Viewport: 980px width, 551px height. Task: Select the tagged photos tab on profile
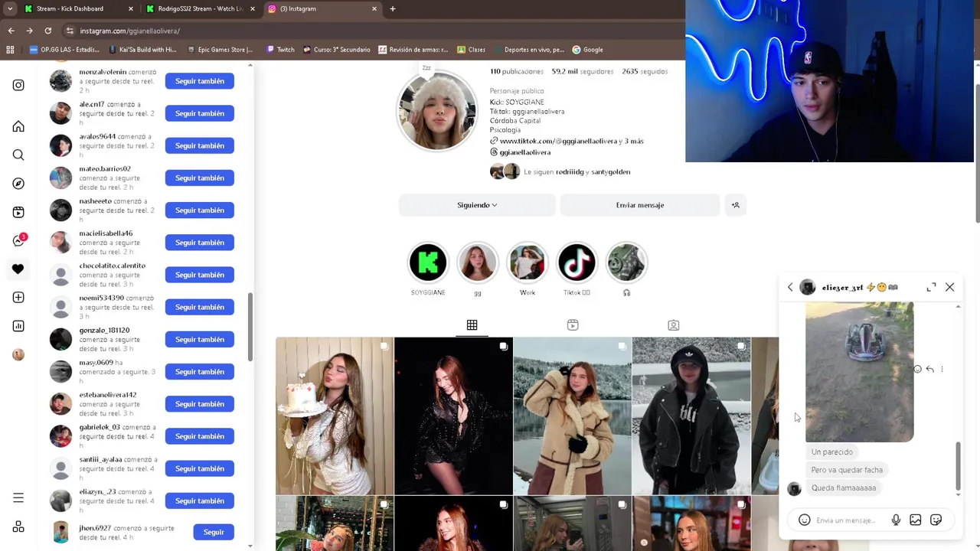click(x=674, y=325)
